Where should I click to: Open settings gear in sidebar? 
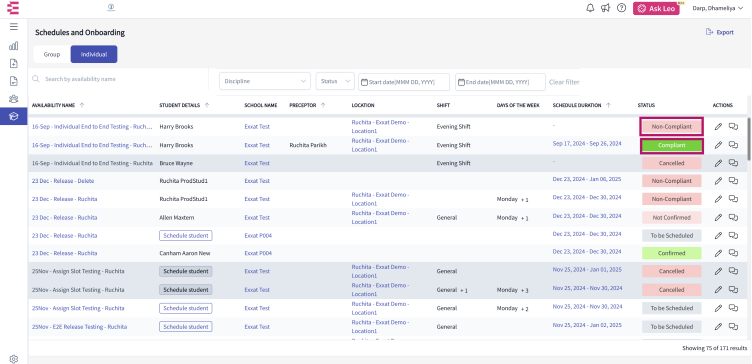point(13,359)
